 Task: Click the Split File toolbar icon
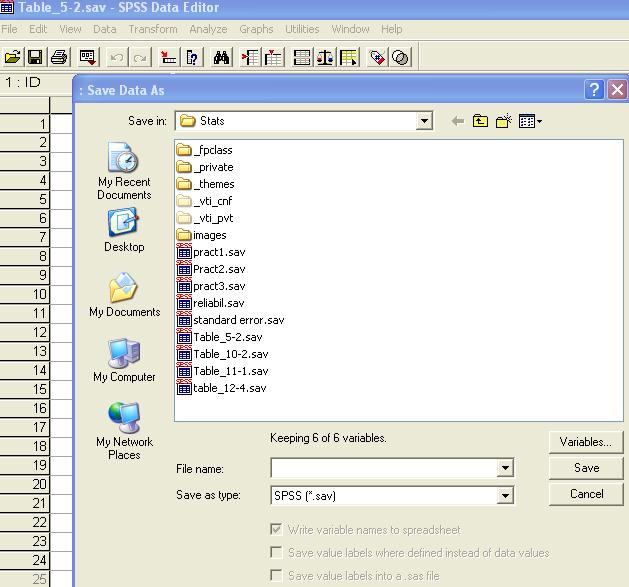[302, 58]
